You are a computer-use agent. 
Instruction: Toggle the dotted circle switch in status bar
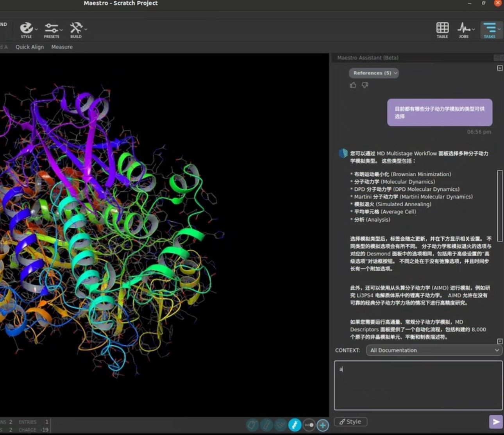309,425
